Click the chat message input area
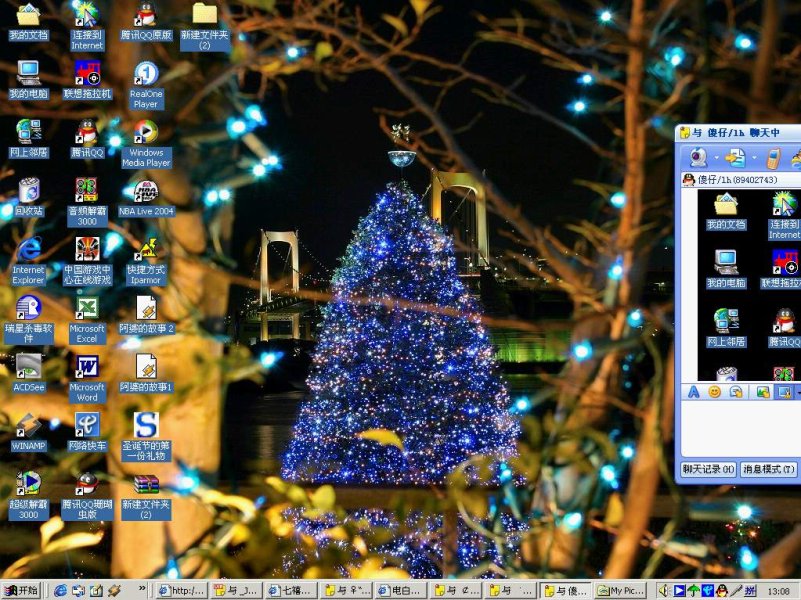 738,430
